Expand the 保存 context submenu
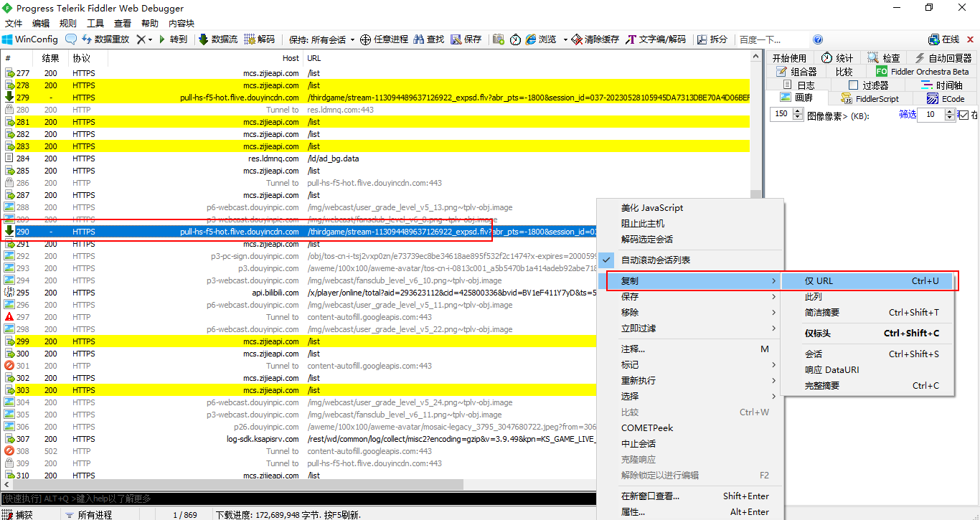 (690, 297)
